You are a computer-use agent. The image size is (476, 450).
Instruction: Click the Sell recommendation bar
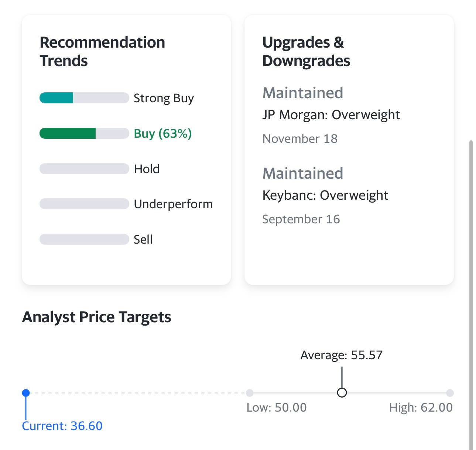coord(84,239)
